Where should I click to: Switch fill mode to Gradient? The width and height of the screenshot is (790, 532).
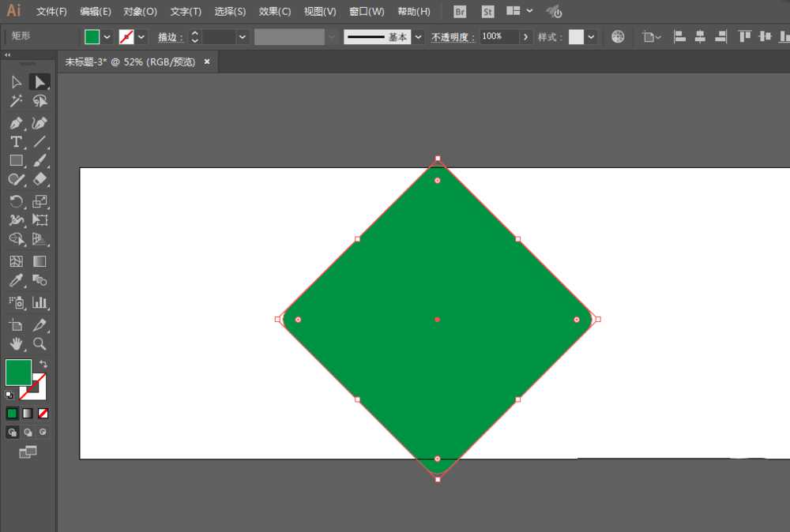click(x=28, y=413)
